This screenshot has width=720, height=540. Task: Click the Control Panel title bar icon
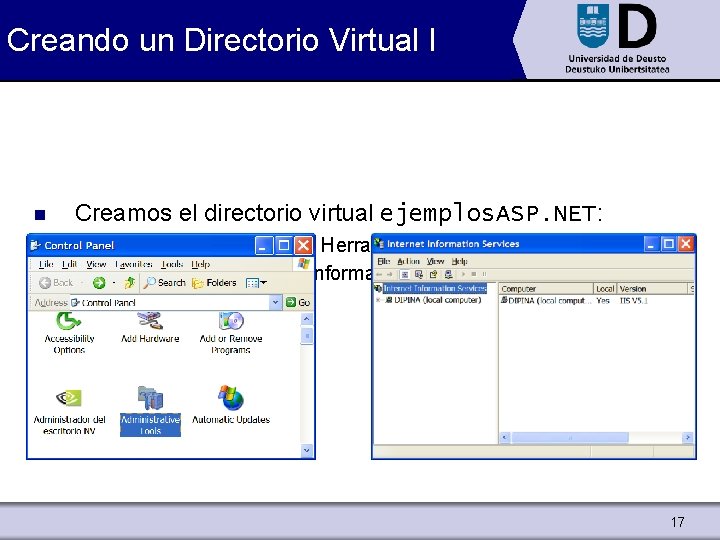tap(35, 245)
